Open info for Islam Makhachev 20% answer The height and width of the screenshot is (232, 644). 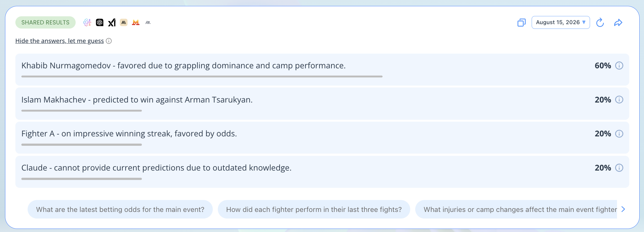pyautogui.click(x=619, y=100)
